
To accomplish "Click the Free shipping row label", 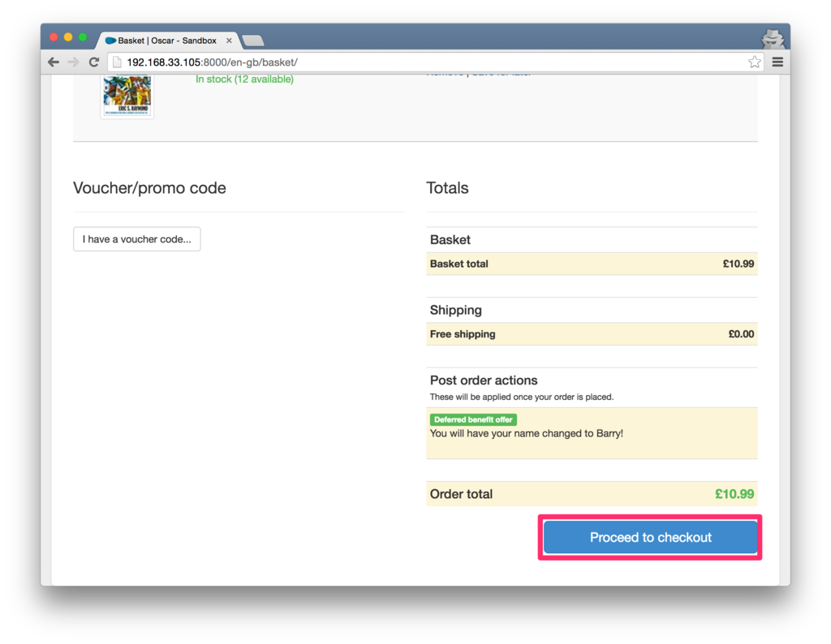I will [463, 334].
